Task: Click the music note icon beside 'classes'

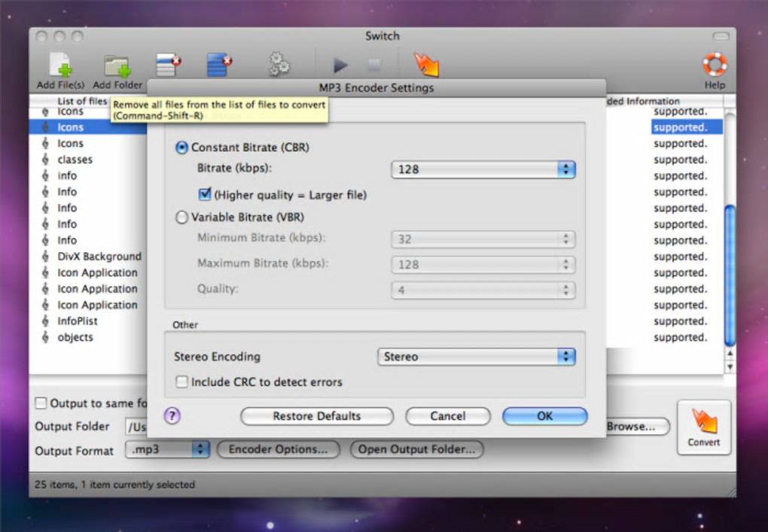Action: point(45,160)
